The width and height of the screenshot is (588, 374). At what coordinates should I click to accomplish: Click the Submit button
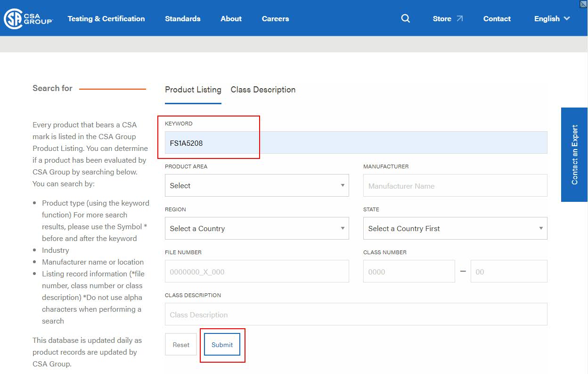[222, 345]
